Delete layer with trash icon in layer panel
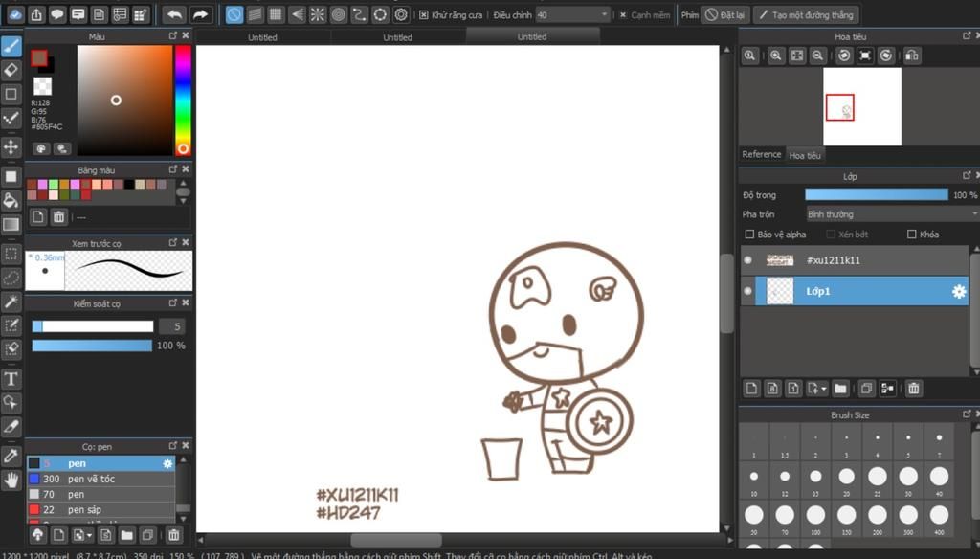The image size is (980, 559). click(x=913, y=389)
